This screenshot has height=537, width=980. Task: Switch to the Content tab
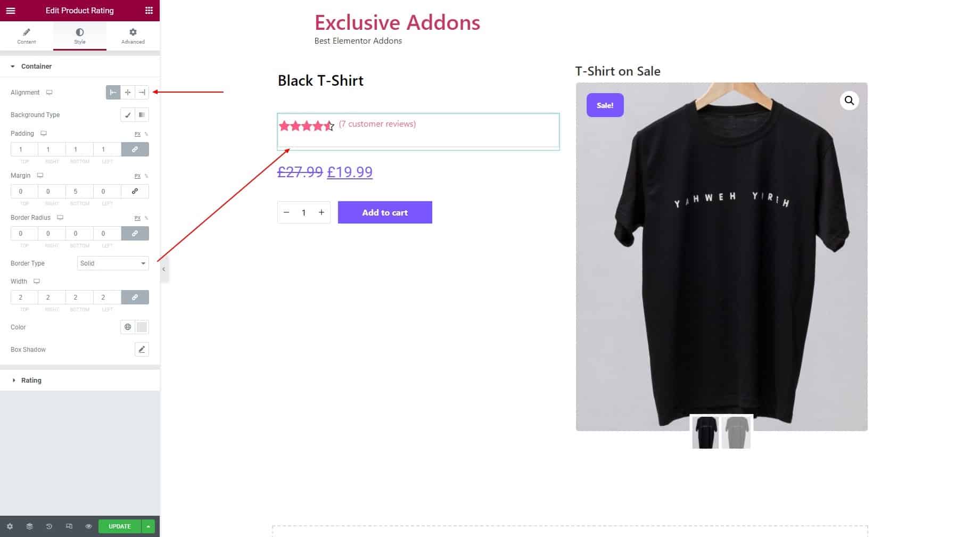(27, 36)
